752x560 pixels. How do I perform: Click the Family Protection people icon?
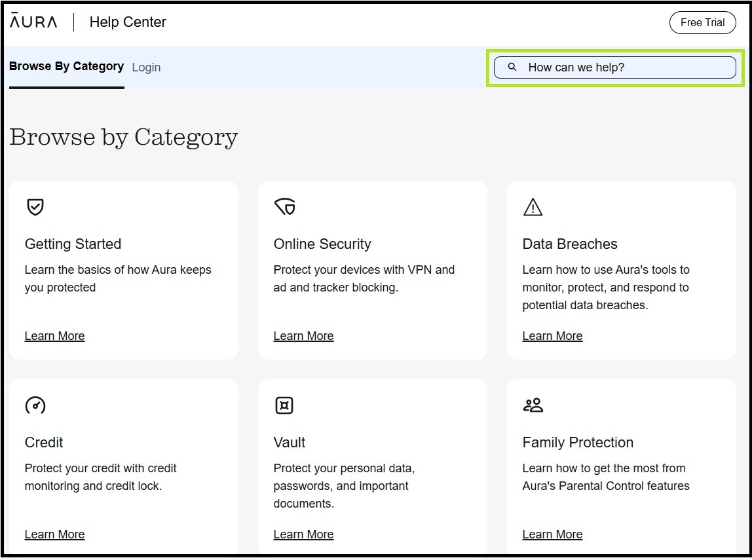[x=533, y=405]
